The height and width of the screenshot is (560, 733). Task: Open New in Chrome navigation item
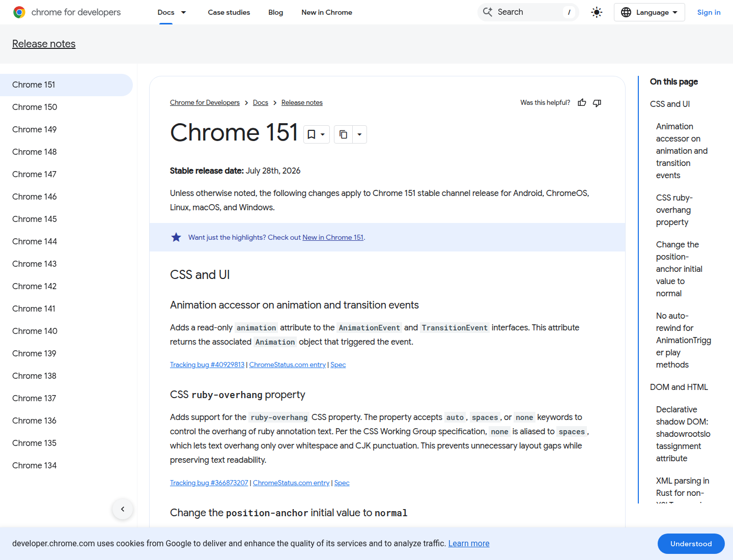327,12
